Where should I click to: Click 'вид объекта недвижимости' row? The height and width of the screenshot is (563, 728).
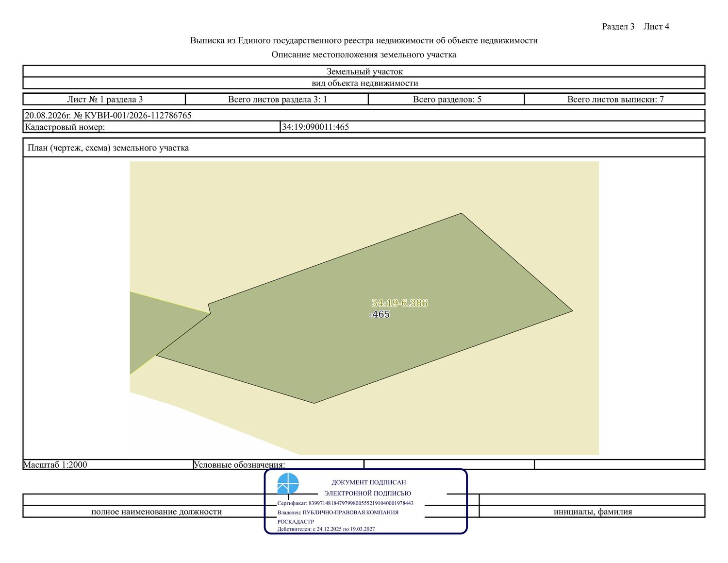pyautogui.click(x=364, y=83)
